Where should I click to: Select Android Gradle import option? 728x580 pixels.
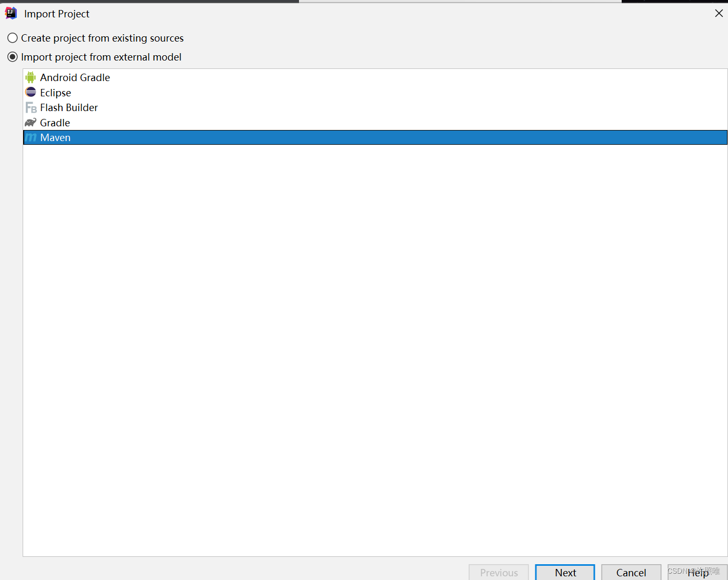[x=75, y=77]
